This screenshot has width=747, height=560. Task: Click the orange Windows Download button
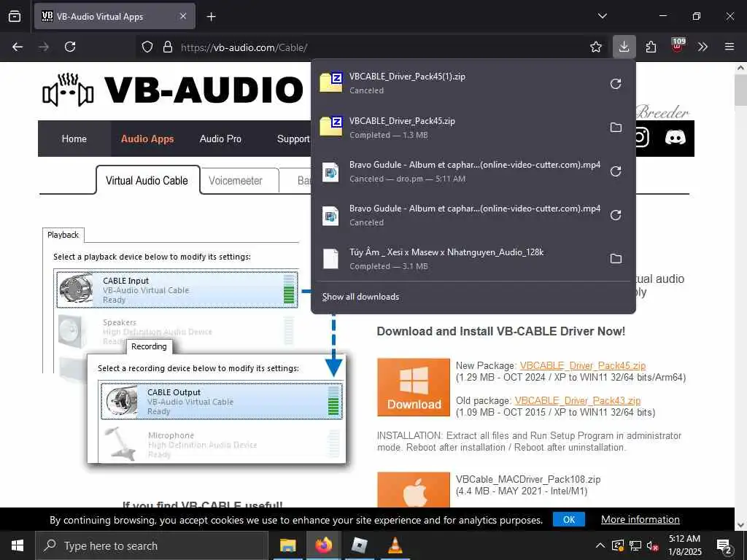414,387
